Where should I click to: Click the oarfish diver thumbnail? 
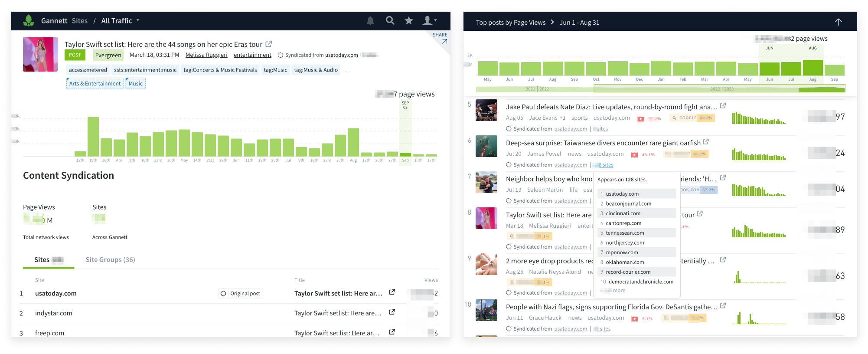[x=486, y=146]
